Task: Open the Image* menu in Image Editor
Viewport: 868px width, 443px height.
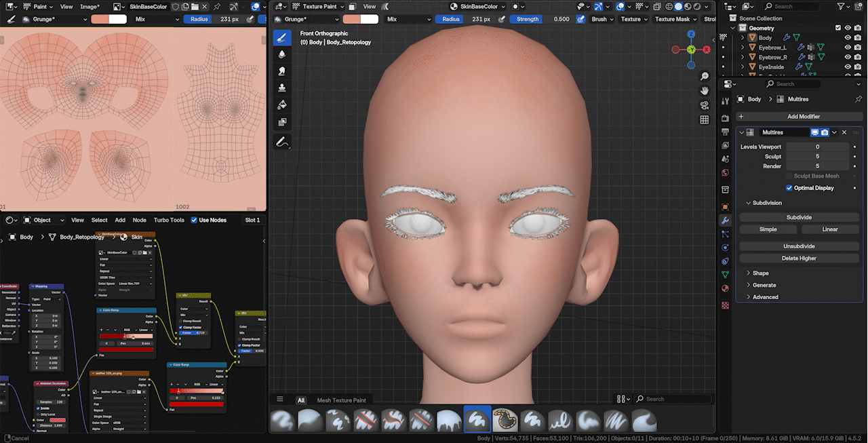Action: coord(90,6)
